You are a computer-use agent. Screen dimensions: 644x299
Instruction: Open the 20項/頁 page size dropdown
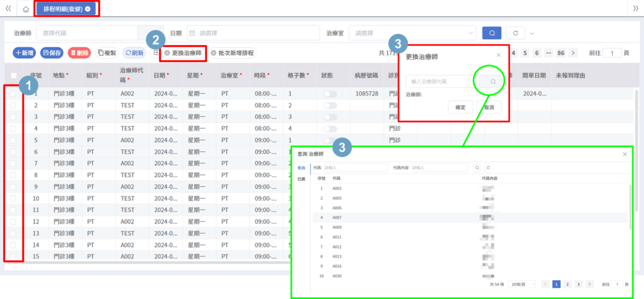[522, 284]
